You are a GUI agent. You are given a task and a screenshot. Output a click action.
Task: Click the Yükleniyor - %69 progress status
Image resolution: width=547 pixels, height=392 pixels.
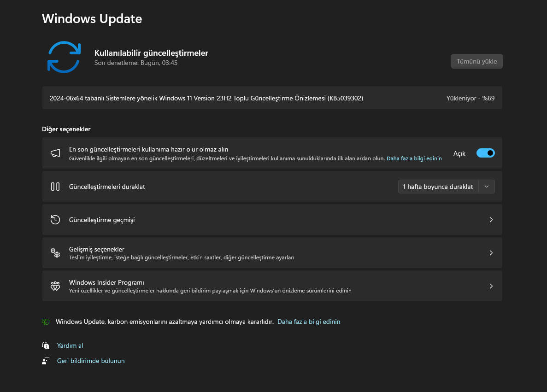point(470,99)
